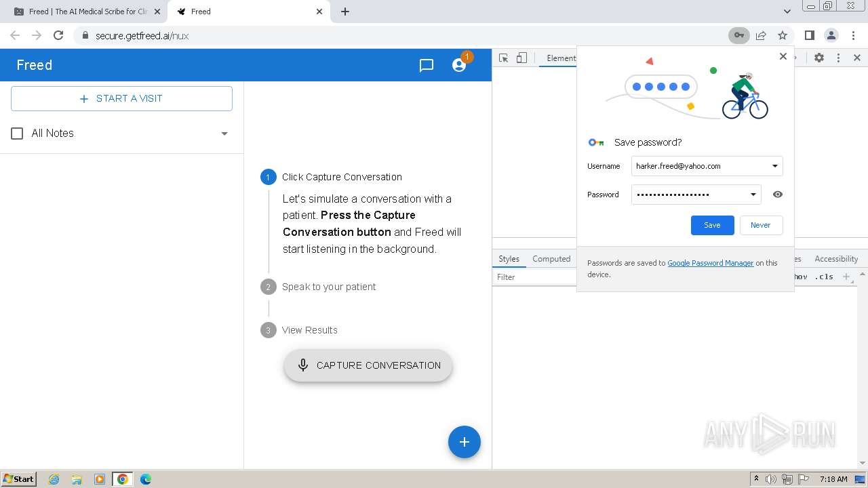View site information lock icon
Image resolution: width=868 pixels, height=488 pixels.
click(85, 35)
